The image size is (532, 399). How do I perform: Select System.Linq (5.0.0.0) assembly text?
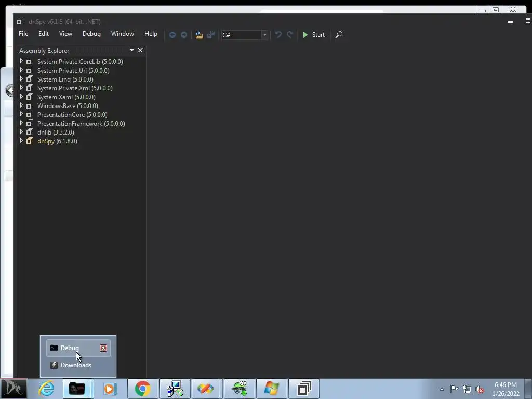pyautogui.click(x=65, y=79)
